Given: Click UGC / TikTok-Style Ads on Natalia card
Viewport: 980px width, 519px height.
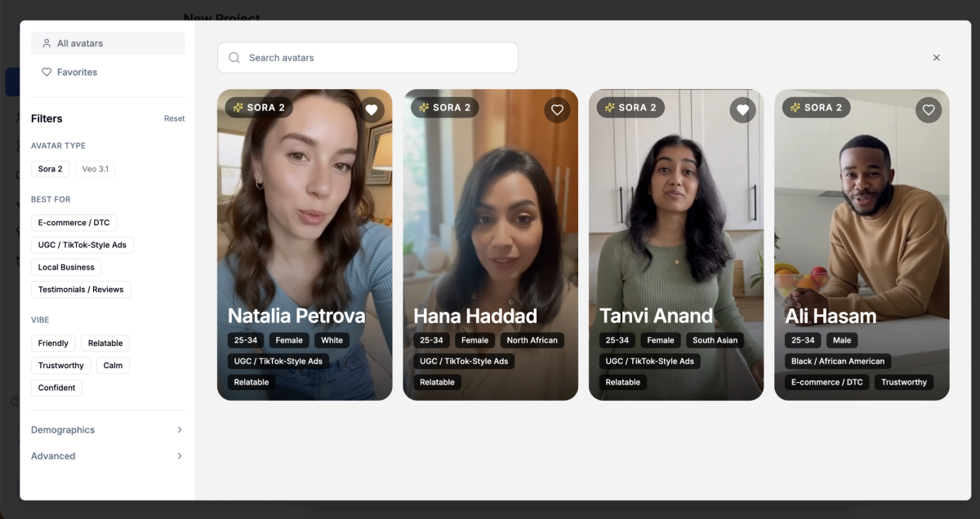Looking at the screenshot, I should [278, 362].
